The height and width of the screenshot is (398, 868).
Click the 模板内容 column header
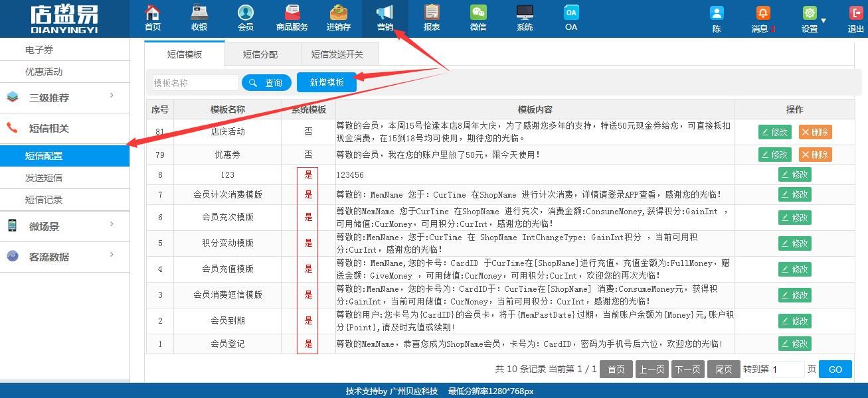coord(535,109)
